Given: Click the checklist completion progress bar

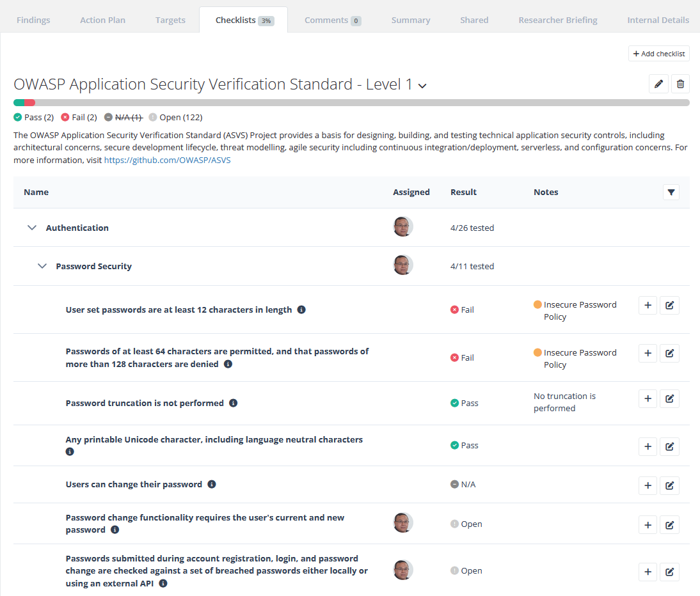Looking at the screenshot, I should (x=351, y=102).
